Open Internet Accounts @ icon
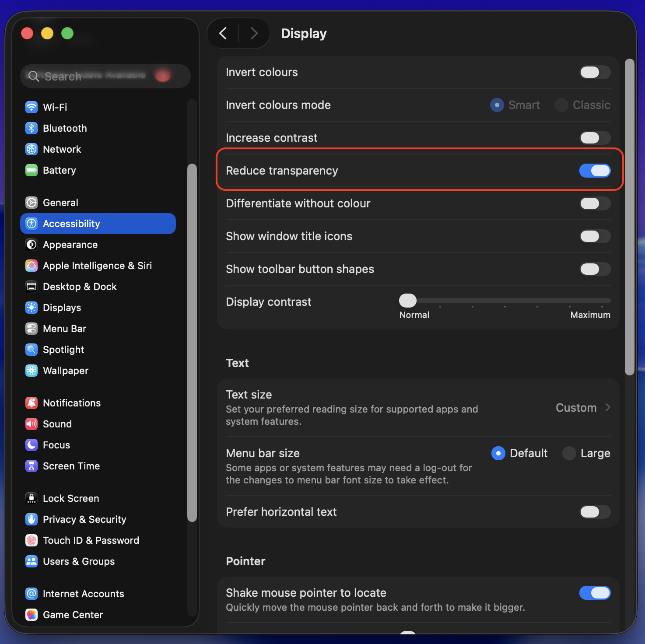This screenshot has width=645, height=644. pos(32,594)
